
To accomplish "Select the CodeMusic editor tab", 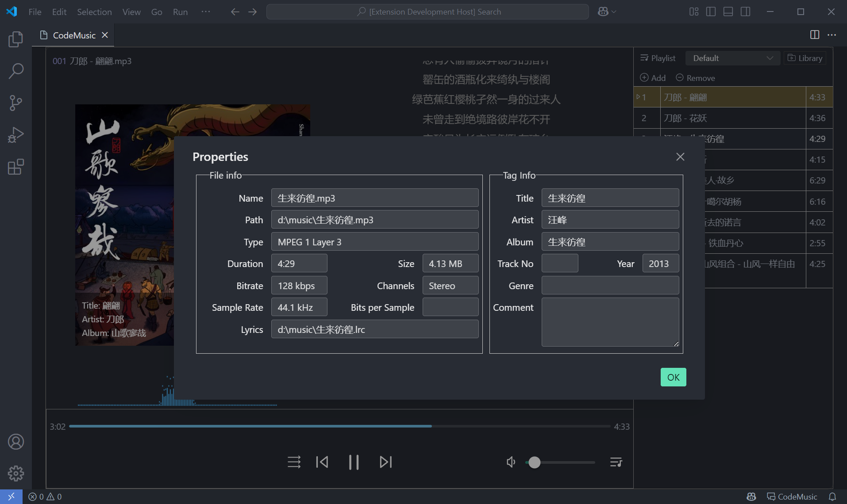I will tap(74, 35).
